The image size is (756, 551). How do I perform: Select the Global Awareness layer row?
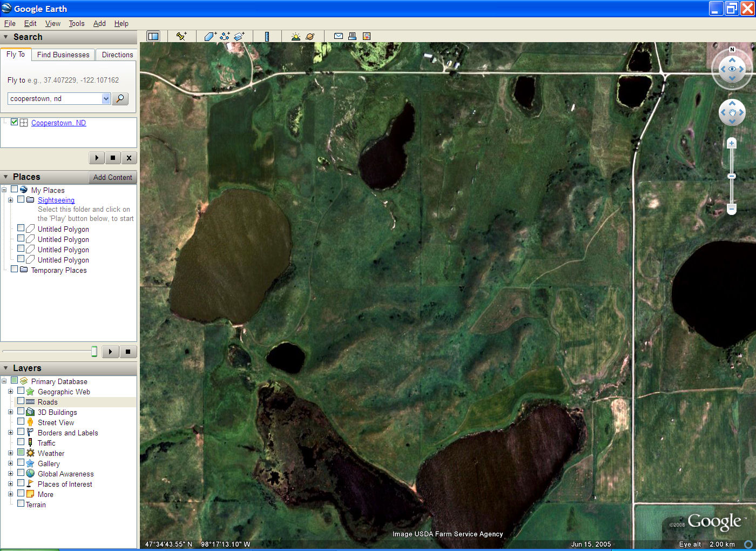click(65, 474)
